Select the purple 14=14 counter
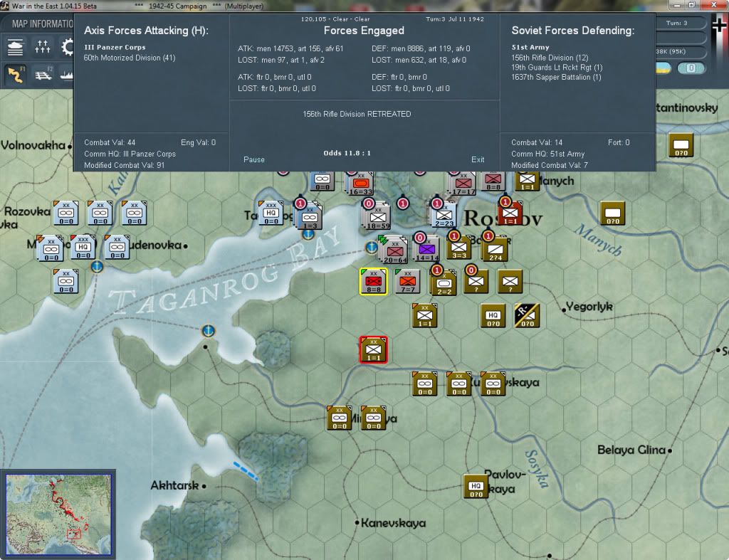This screenshot has height=560, width=729. (427, 248)
